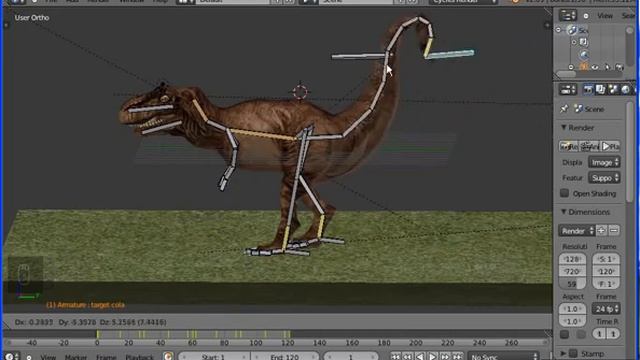Click the Start: 1 frame field
Image resolution: width=640 pixels, height=360 pixels.
(x=214, y=357)
